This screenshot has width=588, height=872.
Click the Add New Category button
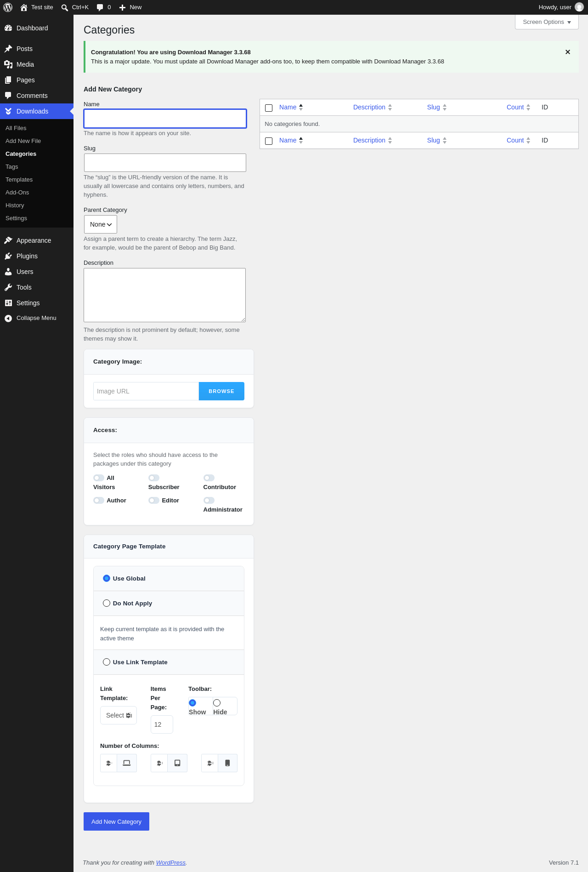[x=116, y=821]
